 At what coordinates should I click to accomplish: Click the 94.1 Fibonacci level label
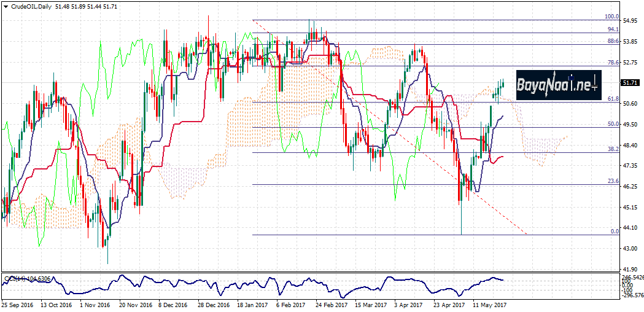pyautogui.click(x=612, y=29)
